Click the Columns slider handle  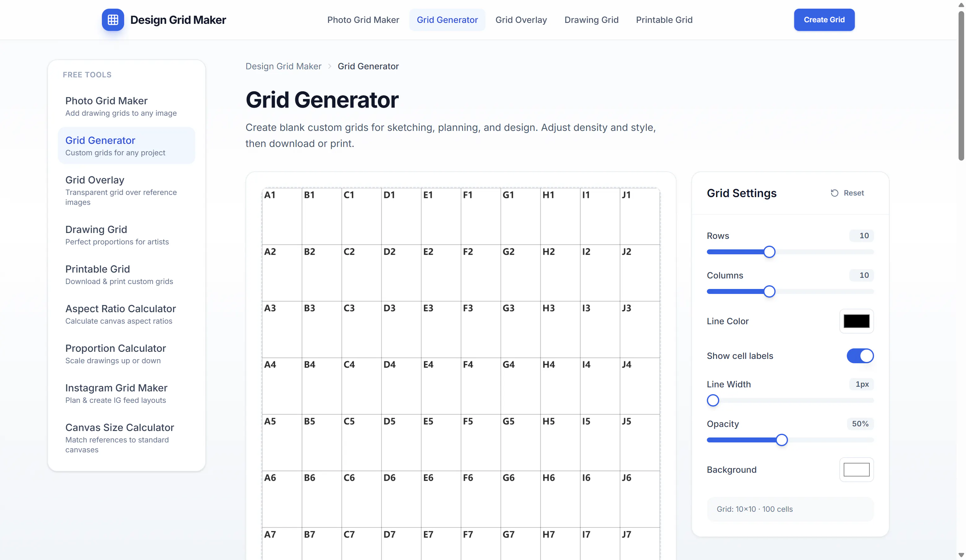[769, 291]
